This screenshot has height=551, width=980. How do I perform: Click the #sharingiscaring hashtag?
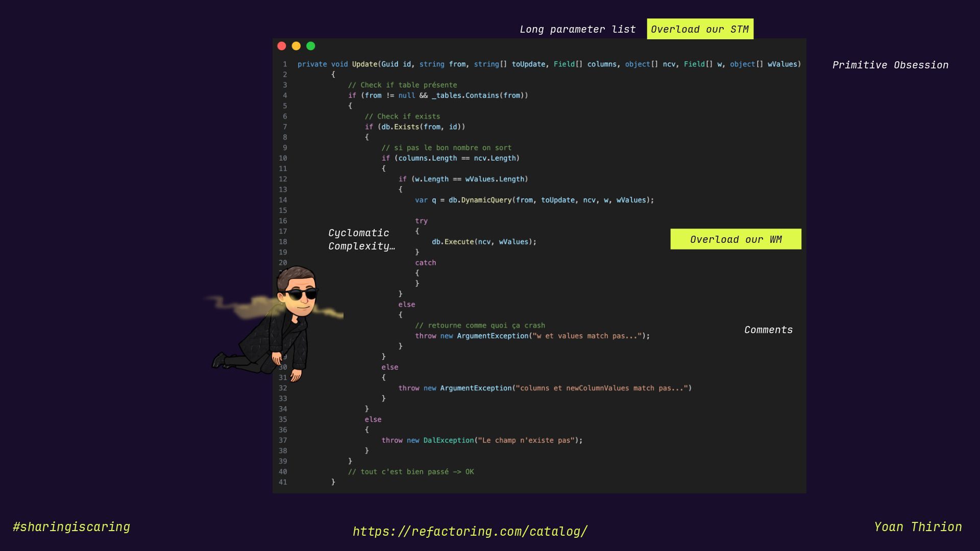click(71, 527)
